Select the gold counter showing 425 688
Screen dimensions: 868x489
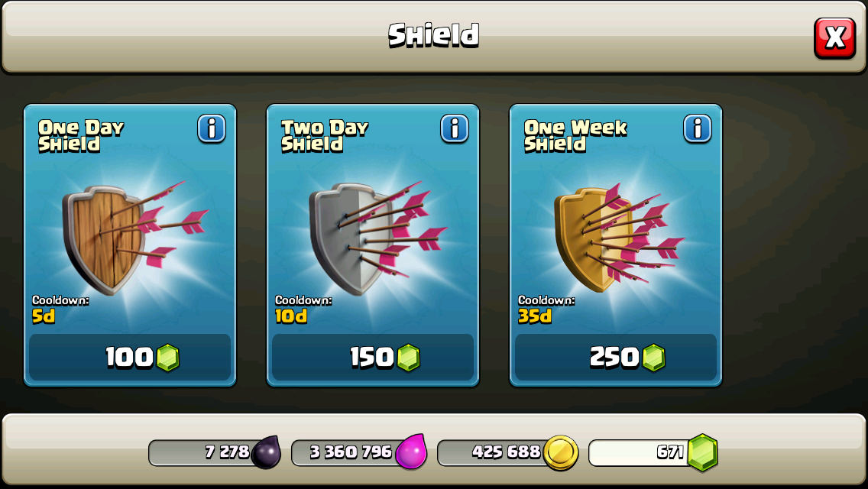[507, 452]
